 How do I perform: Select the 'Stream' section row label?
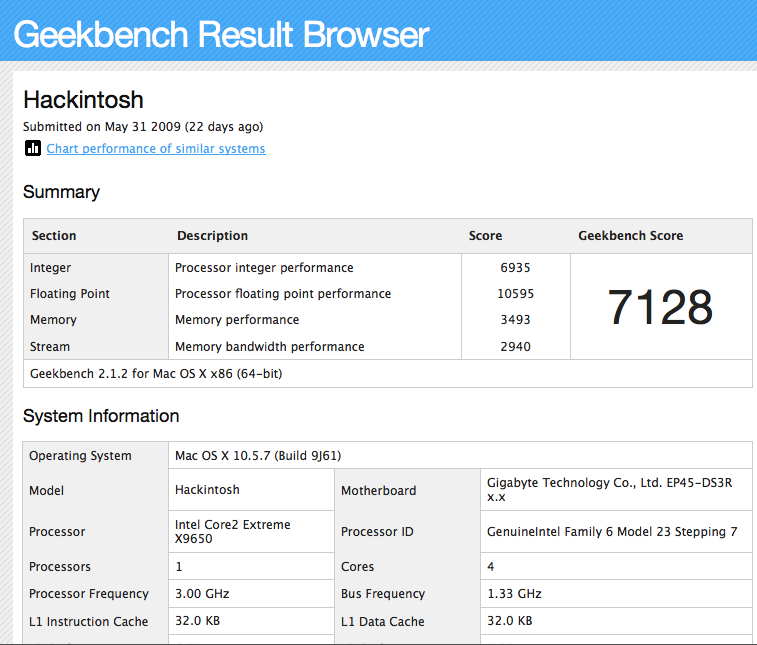click(x=50, y=347)
